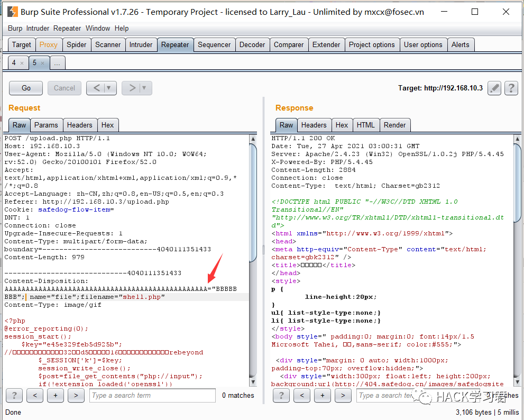
Task: Open the back history dropdown arrow
Action: click(x=109, y=88)
